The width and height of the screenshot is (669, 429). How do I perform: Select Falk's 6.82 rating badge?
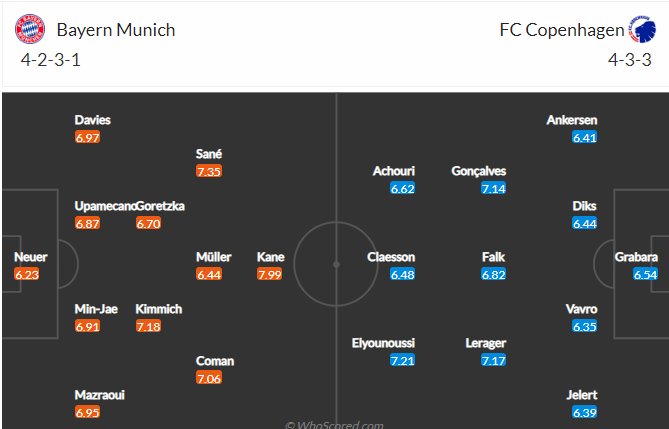(x=493, y=274)
